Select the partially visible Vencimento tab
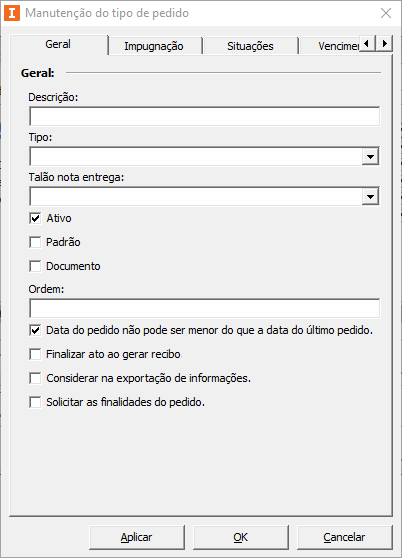Image resolution: width=402 pixels, height=558 pixels. [330, 46]
